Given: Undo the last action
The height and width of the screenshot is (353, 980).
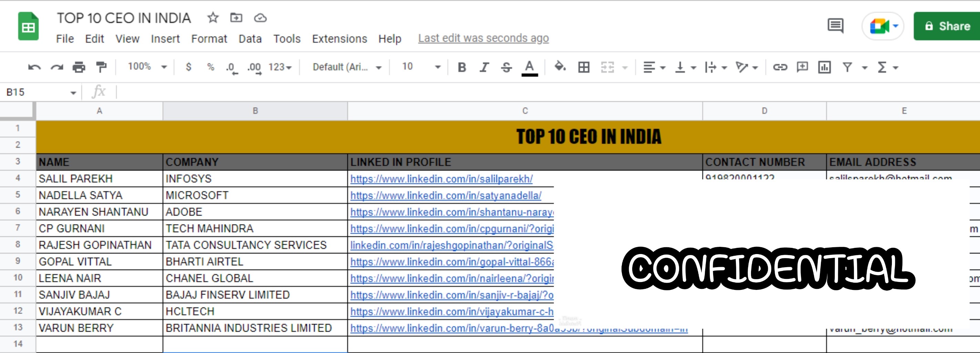Looking at the screenshot, I should [x=34, y=68].
